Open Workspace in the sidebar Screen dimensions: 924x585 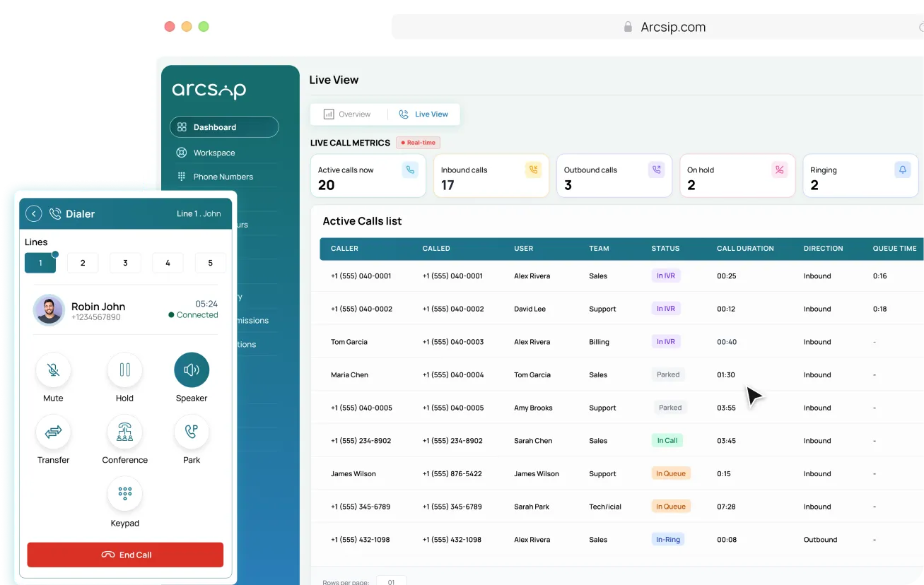tap(214, 153)
